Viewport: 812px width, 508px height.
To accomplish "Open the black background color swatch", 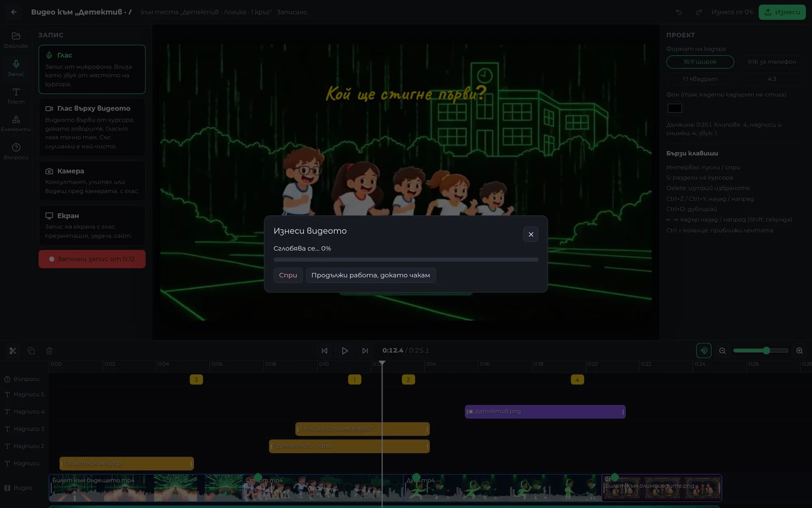I will [675, 108].
